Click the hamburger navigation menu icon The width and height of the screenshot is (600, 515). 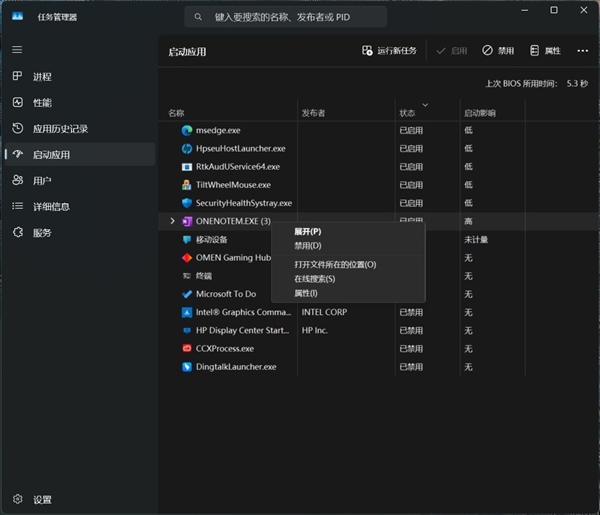17,49
